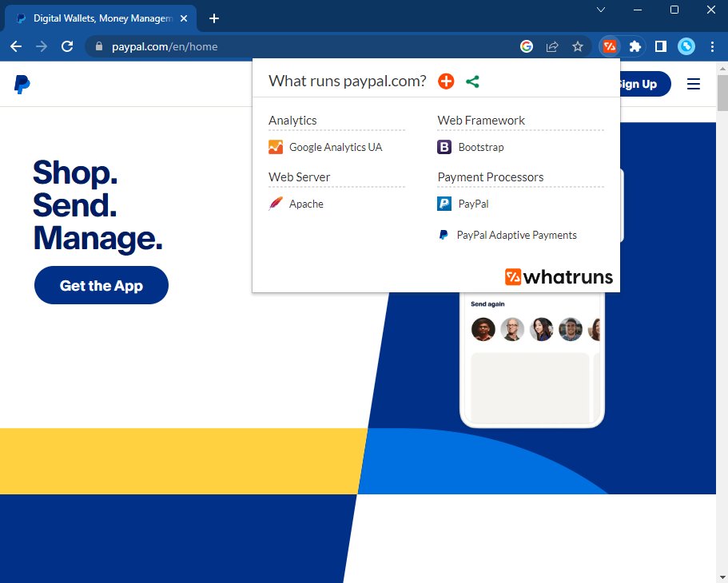
Task: Click the orange plus icon in WhatRuns popup
Action: click(446, 81)
